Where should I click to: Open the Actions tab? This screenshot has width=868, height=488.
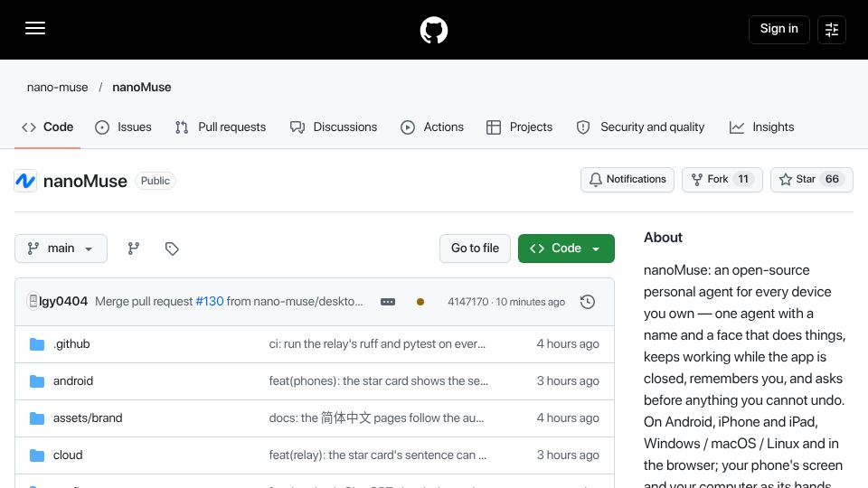click(432, 127)
